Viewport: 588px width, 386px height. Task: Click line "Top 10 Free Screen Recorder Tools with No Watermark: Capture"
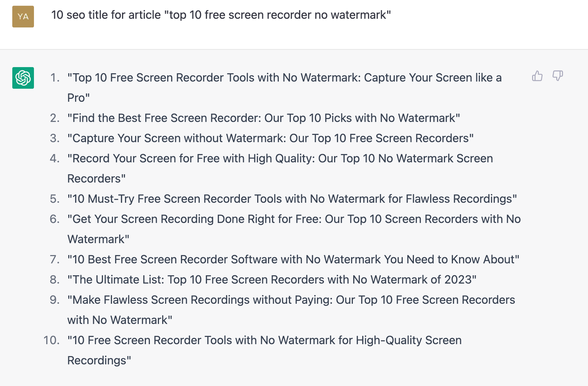pos(284,78)
